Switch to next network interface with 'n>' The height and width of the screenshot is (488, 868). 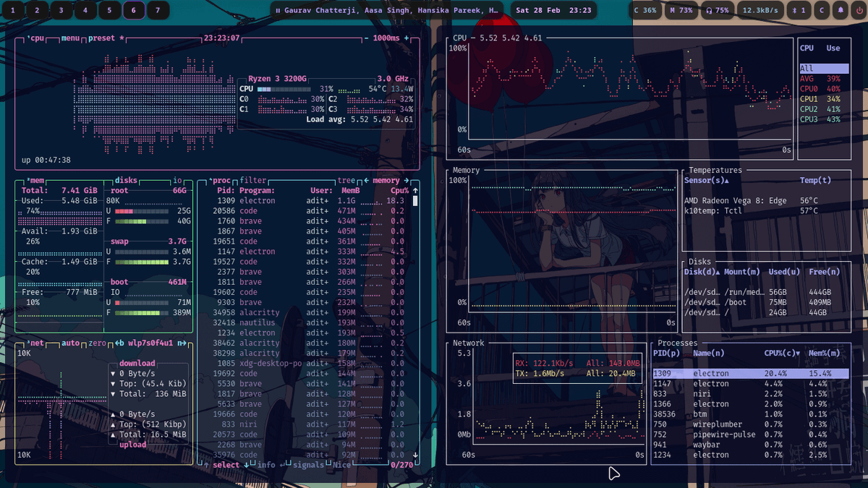[182, 343]
